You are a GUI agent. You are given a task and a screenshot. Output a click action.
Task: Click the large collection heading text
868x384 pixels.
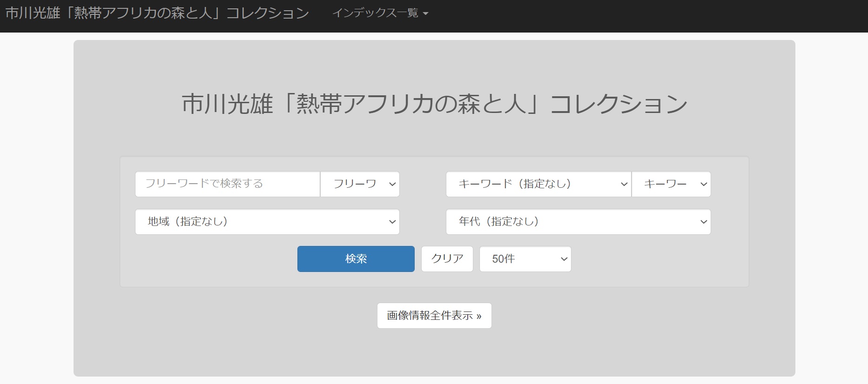434,104
